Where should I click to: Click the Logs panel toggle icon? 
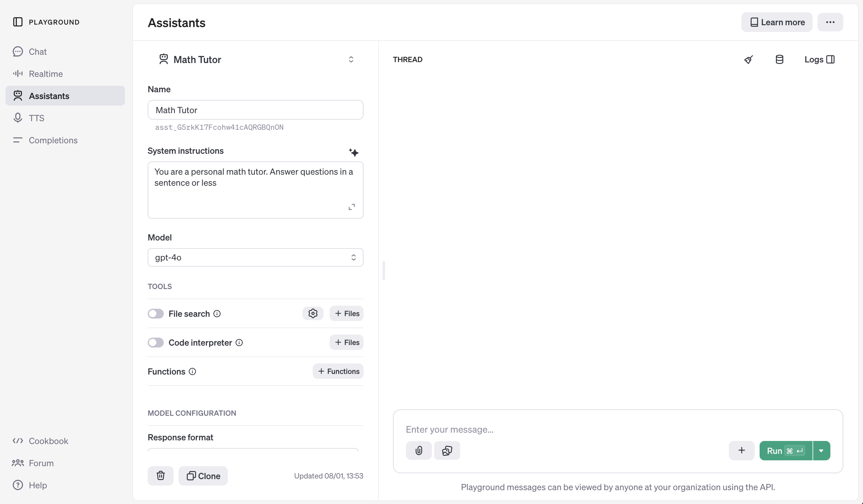pos(831,59)
